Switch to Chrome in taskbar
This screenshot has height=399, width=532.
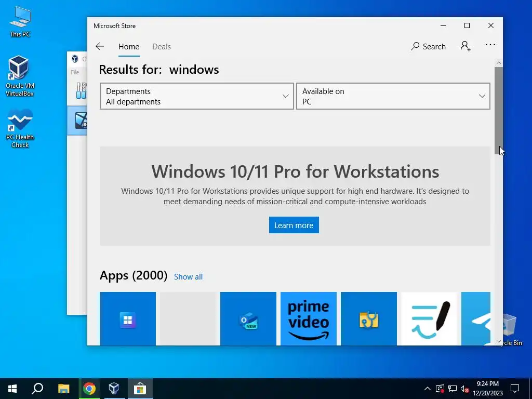(x=89, y=389)
